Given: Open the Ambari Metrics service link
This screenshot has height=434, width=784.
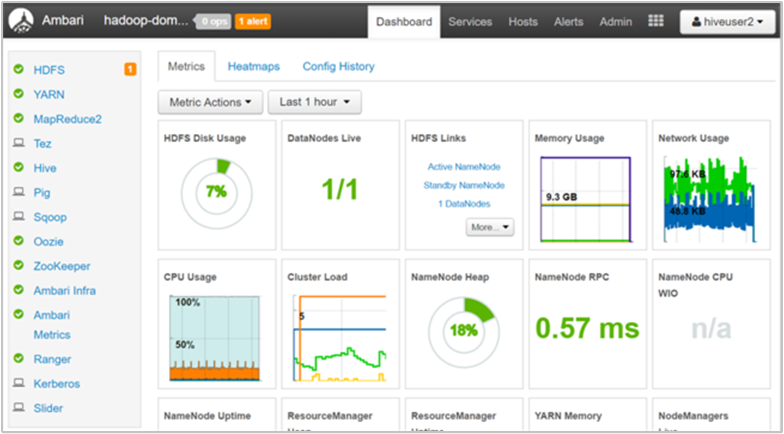Looking at the screenshot, I should pyautogui.click(x=52, y=325).
